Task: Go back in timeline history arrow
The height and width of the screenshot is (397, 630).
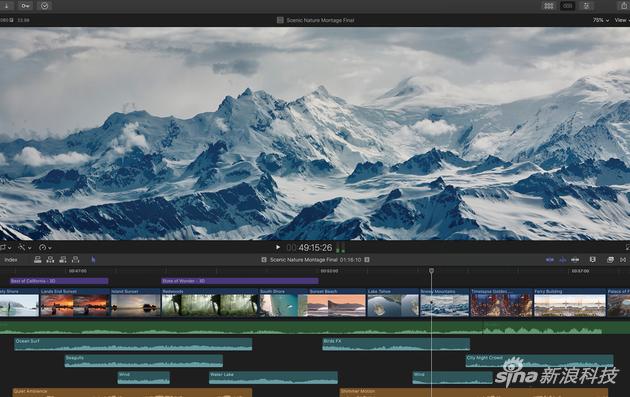Action: (264, 260)
